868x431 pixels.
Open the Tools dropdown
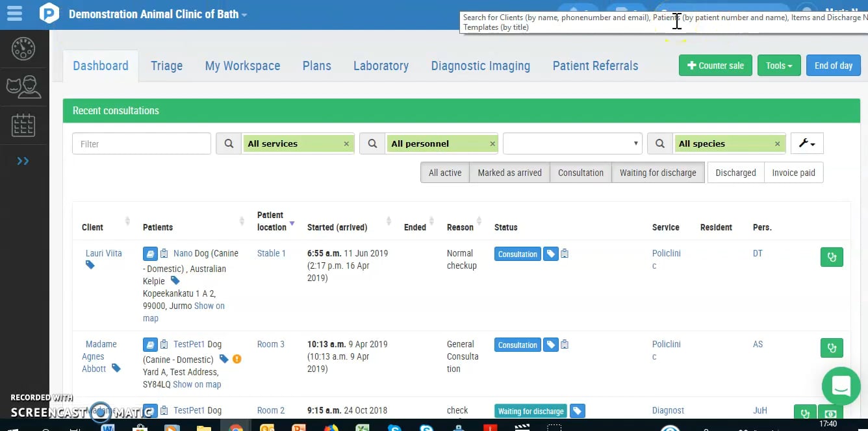779,66
